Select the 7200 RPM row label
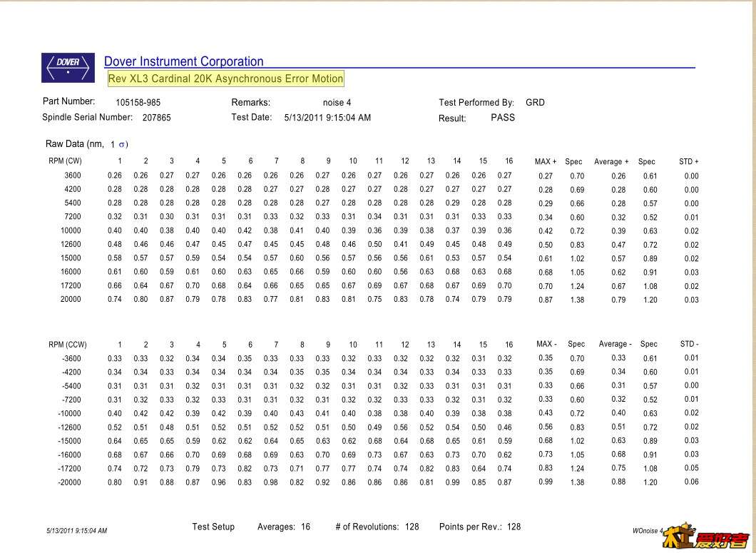 coord(73,216)
